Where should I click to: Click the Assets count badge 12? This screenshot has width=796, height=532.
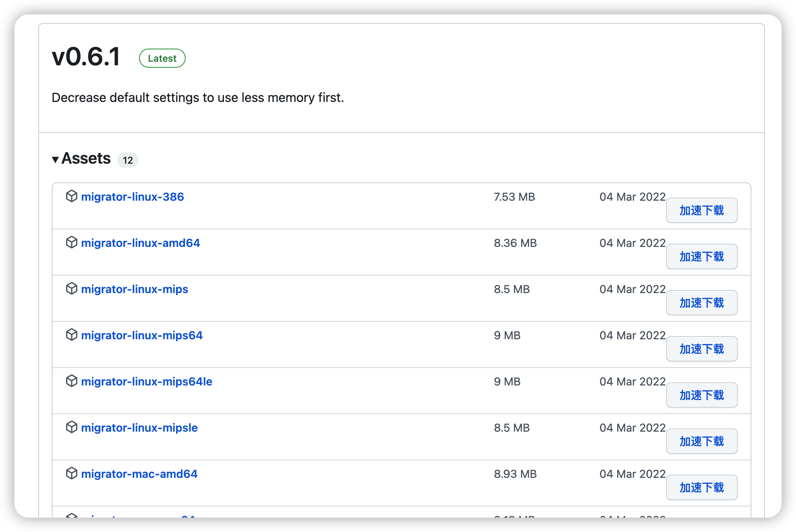pyautogui.click(x=127, y=160)
